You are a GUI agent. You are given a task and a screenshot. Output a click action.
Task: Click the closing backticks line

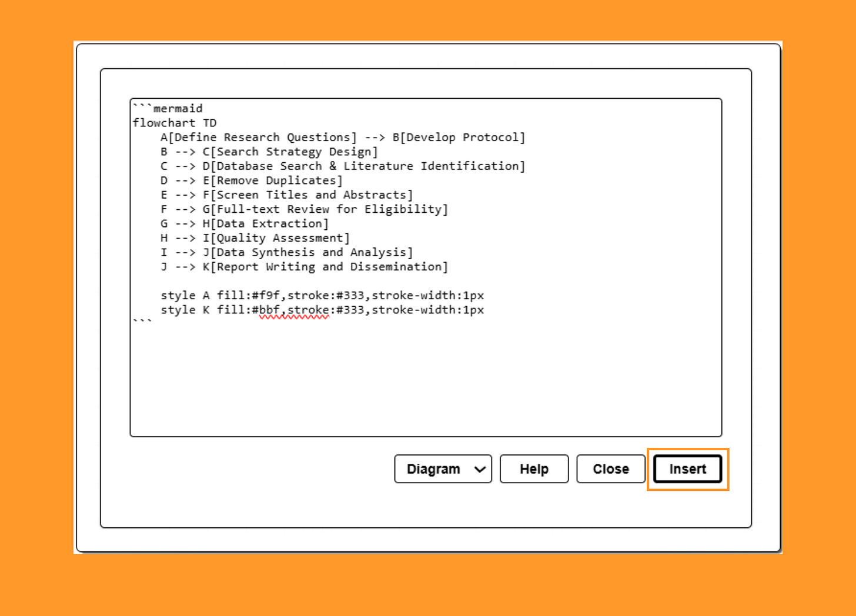[x=142, y=322]
